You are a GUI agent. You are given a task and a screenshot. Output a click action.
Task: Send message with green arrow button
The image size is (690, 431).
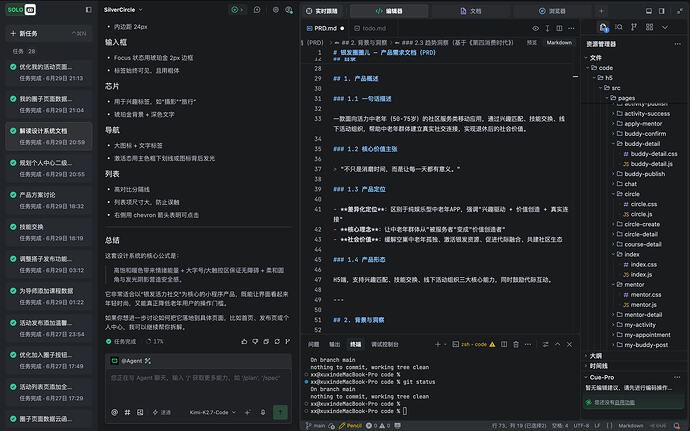pos(280,412)
